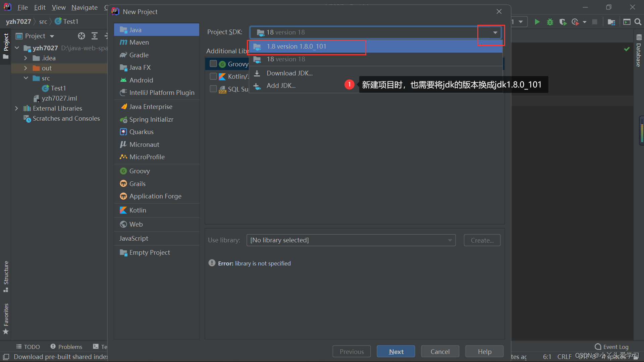Open TODO tool window tab
This screenshot has width=644, height=362.
coord(28,347)
